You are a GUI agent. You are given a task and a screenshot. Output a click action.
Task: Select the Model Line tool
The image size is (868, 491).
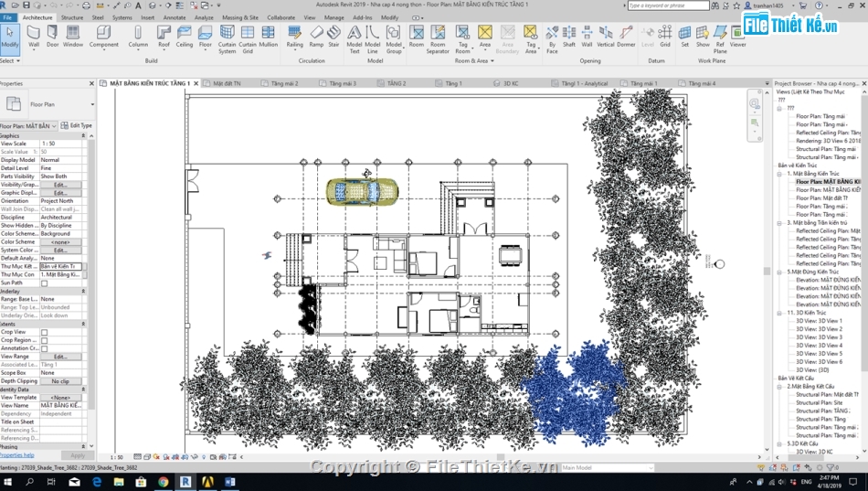click(373, 39)
